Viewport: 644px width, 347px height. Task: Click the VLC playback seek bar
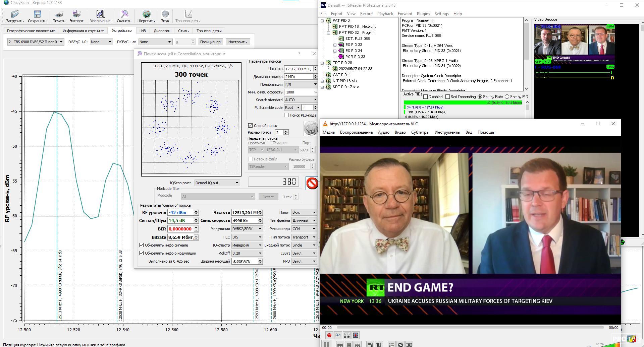click(470, 328)
